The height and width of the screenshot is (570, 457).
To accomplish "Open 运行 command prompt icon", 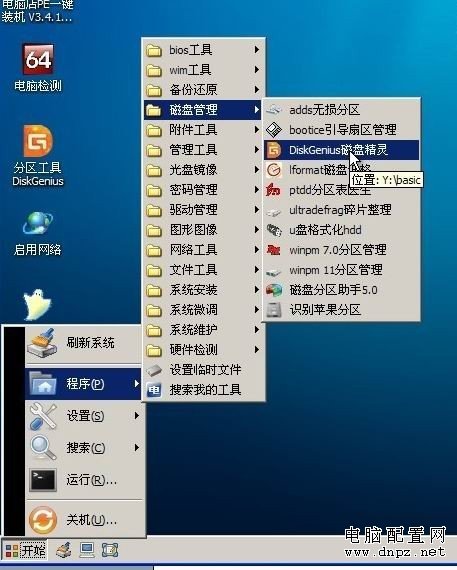I will click(x=43, y=480).
